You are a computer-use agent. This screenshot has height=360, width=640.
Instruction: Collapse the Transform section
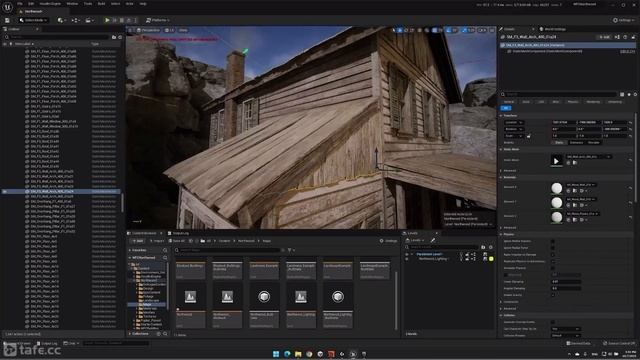[501, 116]
